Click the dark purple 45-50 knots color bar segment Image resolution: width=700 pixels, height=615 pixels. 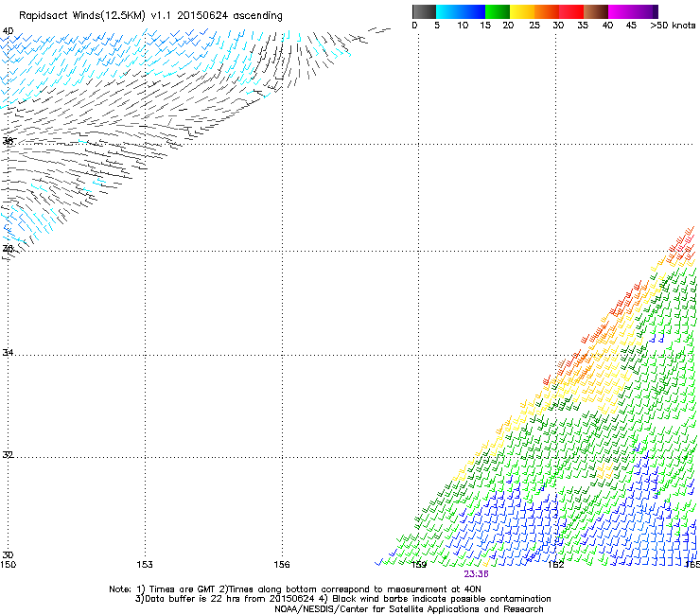click(645, 11)
